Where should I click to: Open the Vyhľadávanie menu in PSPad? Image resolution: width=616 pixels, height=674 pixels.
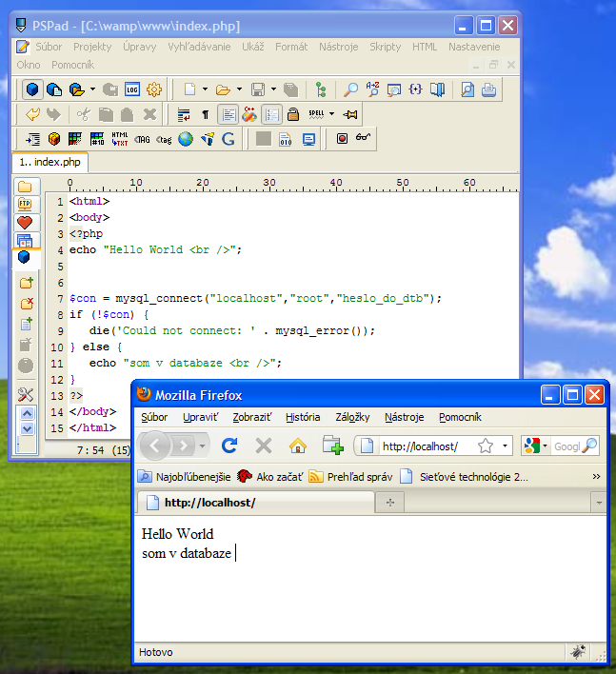coord(199,47)
